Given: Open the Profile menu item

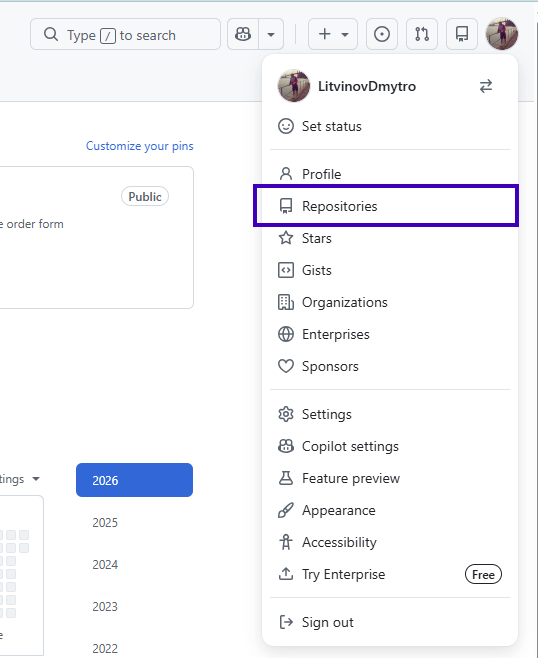Looking at the screenshot, I should 390,174.
